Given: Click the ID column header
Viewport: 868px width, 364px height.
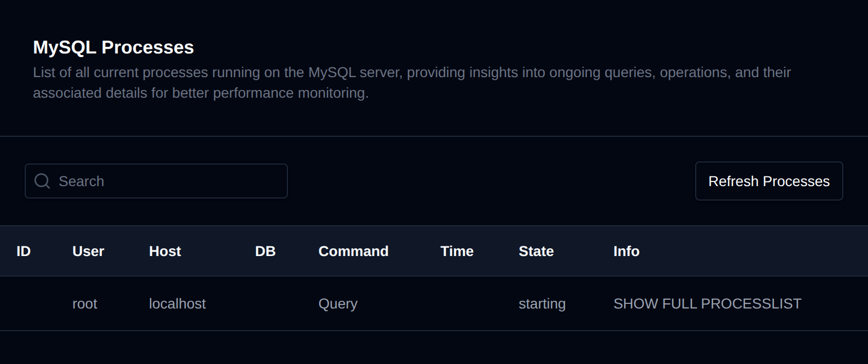Looking at the screenshot, I should point(24,251).
